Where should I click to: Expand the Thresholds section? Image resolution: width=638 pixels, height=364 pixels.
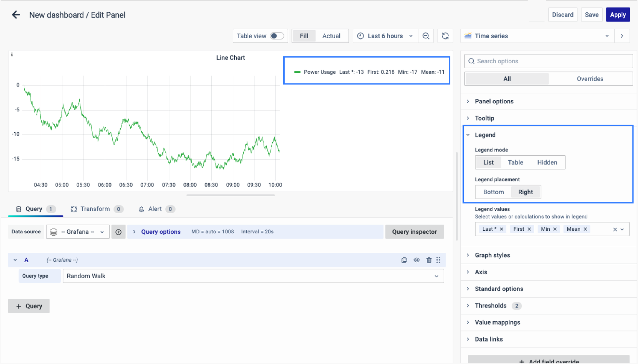pyautogui.click(x=491, y=306)
